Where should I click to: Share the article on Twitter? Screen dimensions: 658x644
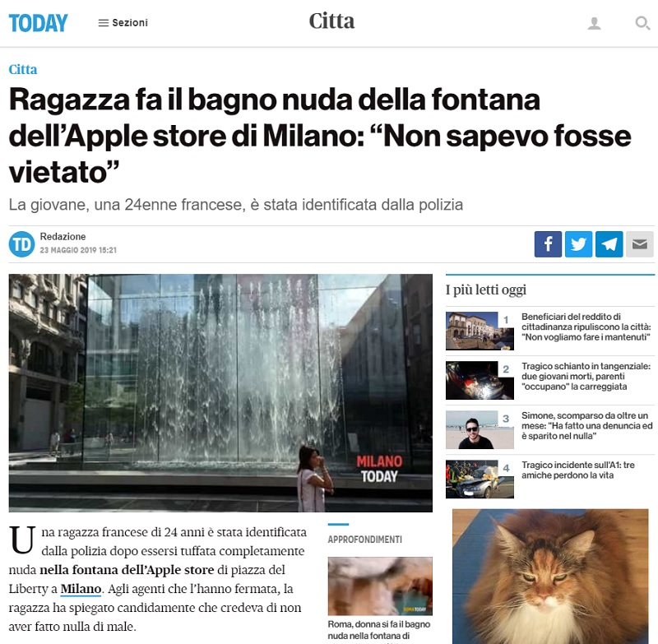pyautogui.click(x=578, y=243)
